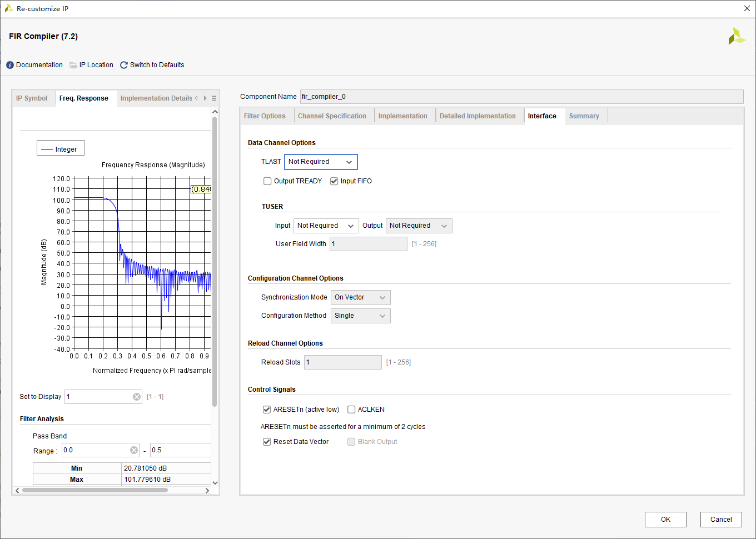Click the Pass Band Range end field

click(x=180, y=450)
